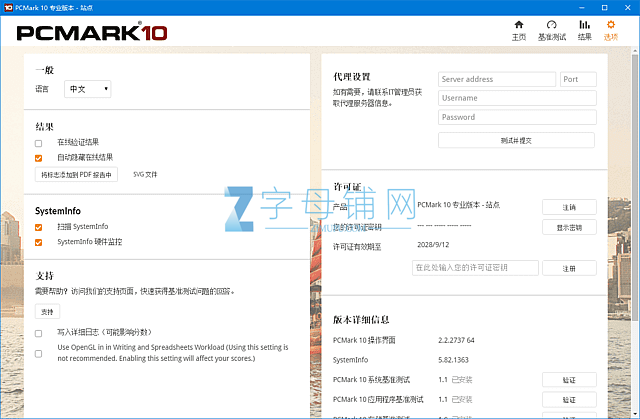Uncheck the 自动隐藏在线结果 checkbox
Viewport: 640px width, 419px height.
(38, 158)
